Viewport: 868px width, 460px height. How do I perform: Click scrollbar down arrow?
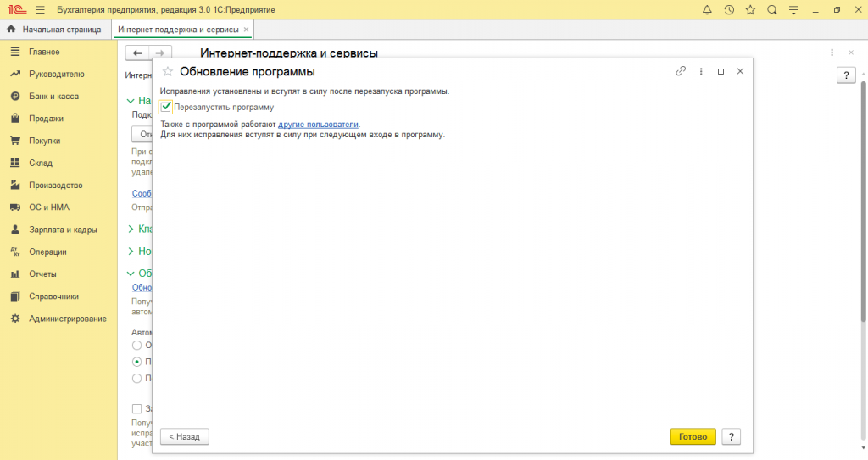(863, 448)
